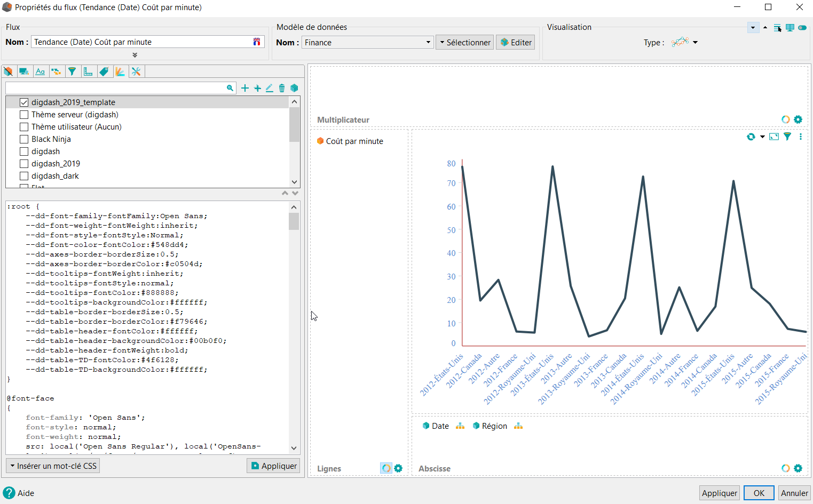Screen dimensions: 813x504
Task: Click the line chart type icon
Action: point(680,42)
